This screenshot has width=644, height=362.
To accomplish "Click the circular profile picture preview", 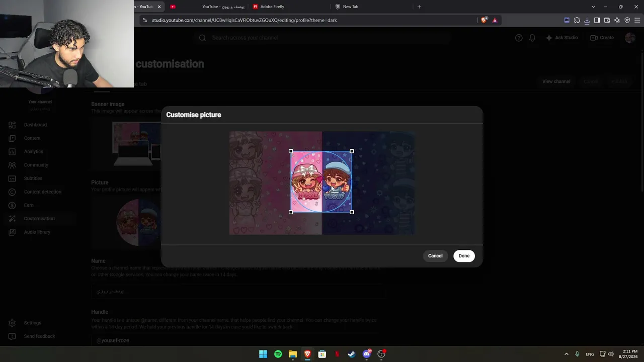I will [x=138, y=222].
